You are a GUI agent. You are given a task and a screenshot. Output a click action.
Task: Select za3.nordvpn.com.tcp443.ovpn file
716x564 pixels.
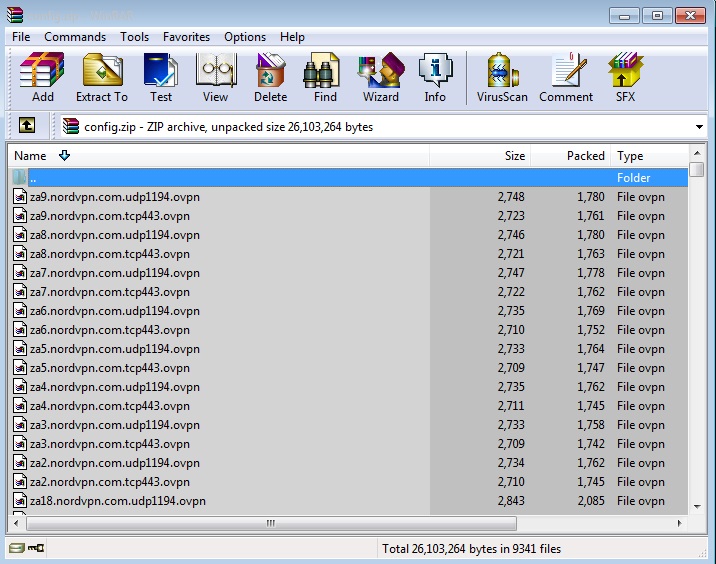[x=348, y=443]
